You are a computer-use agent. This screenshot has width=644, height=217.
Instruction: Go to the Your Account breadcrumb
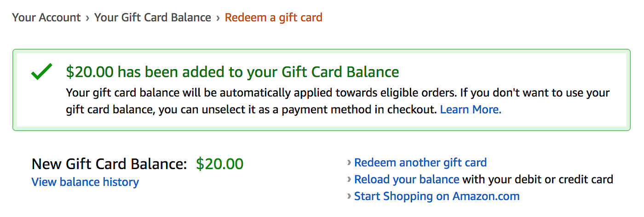[x=46, y=18]
